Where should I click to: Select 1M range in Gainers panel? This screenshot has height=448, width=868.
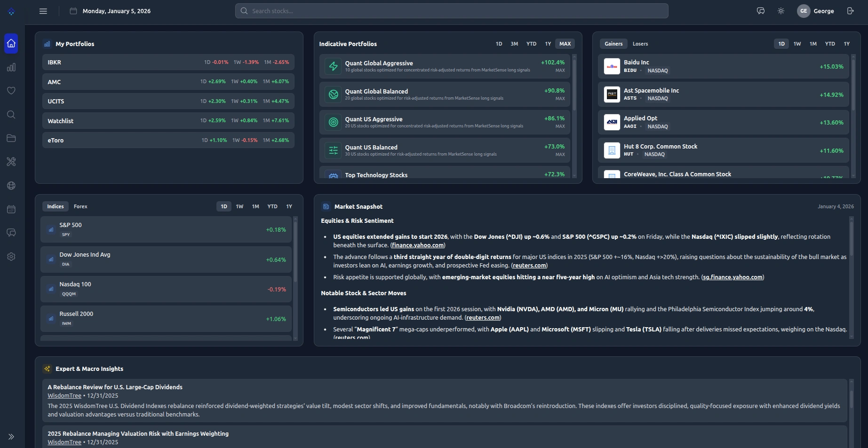[x=813, y=44]
